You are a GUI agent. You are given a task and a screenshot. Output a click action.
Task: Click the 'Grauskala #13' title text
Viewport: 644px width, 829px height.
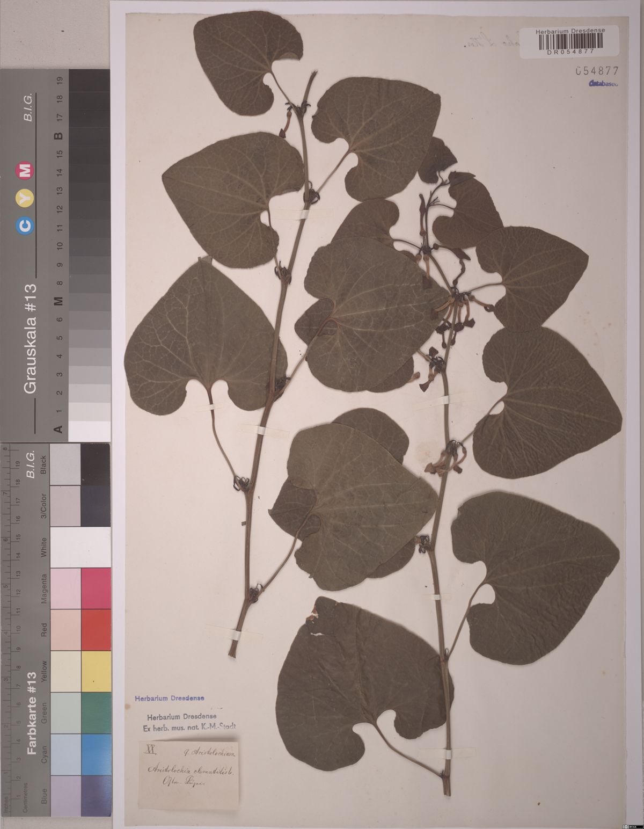[30, 338]
